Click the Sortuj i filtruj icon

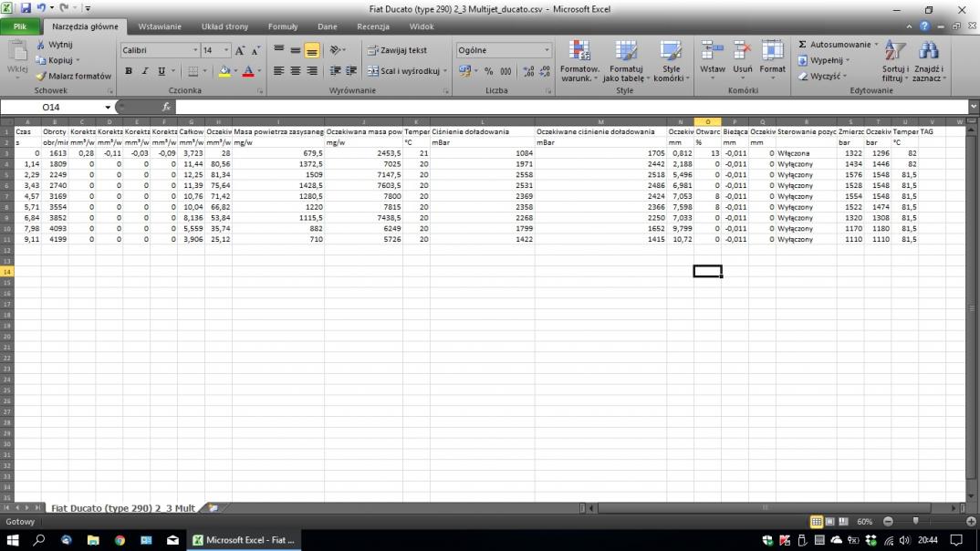pos(894,53)
